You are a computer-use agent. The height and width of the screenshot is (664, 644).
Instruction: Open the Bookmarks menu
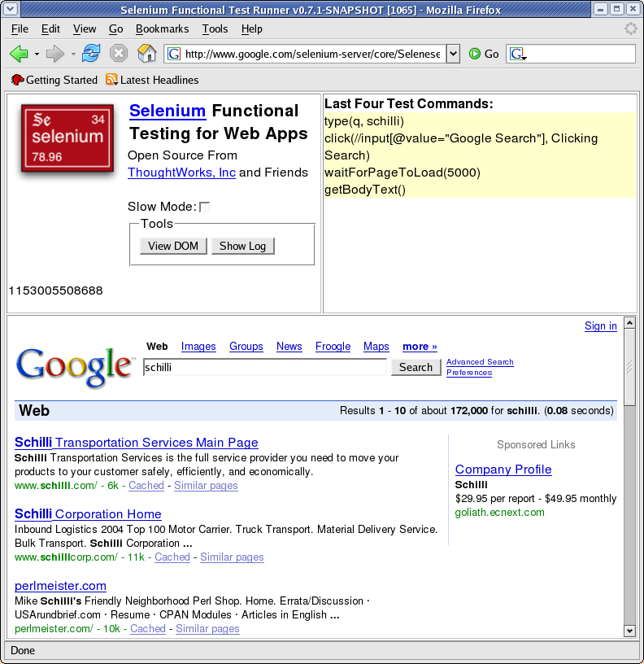[x=162, y=28]
